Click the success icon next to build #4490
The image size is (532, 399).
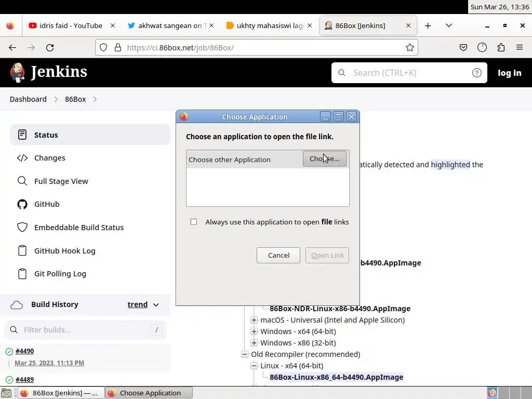tap(9, 352)
